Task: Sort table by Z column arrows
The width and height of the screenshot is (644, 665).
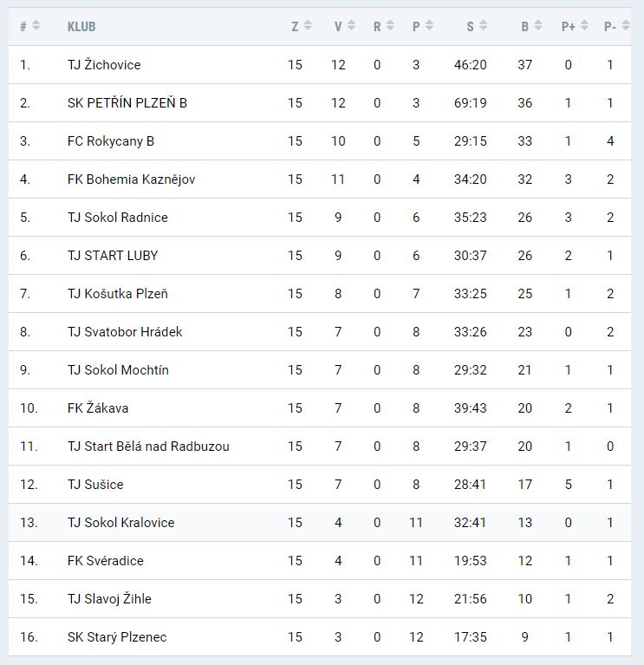Action: pyautogui.click(x=308, y=26)
